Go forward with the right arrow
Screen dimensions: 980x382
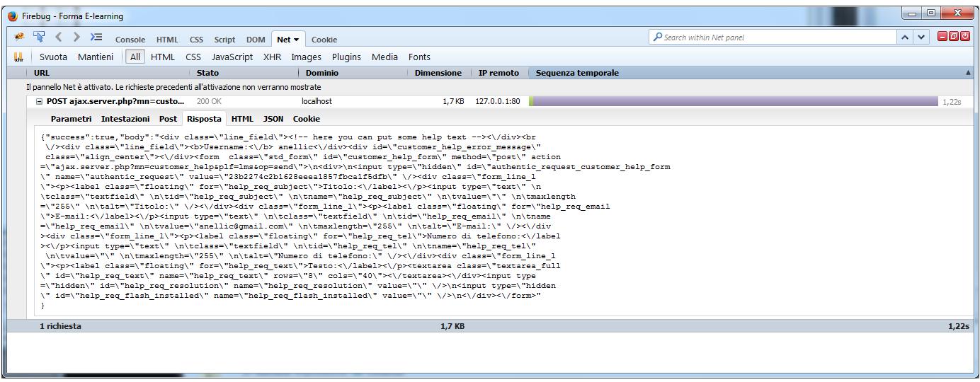[x=76, y=39]
